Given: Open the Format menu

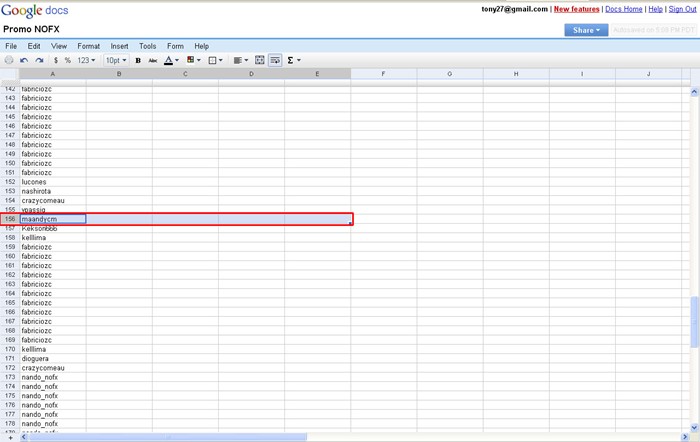Looking at the screenshot, I should [x=89, y=46].
